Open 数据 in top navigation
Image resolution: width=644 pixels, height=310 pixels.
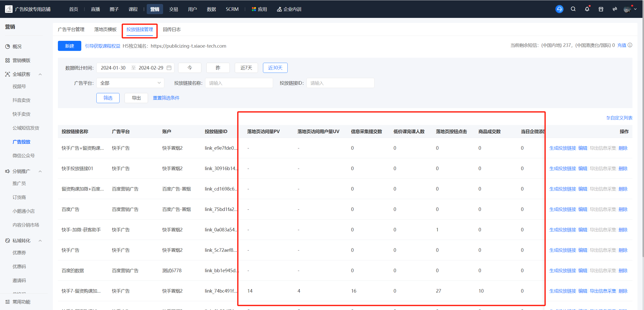[x=211, y=9]
